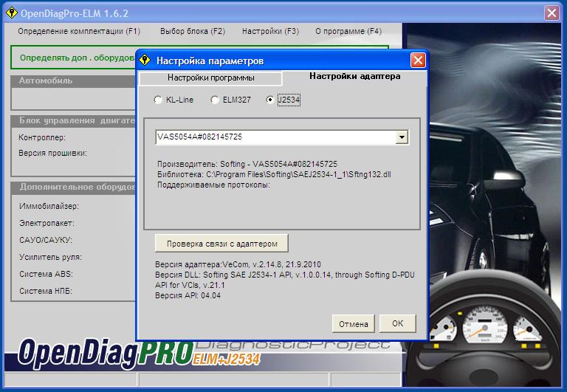The image size is (567, 392).
Task: Click Определять доп. оборудование option in main window
Action: pos(78,58)
